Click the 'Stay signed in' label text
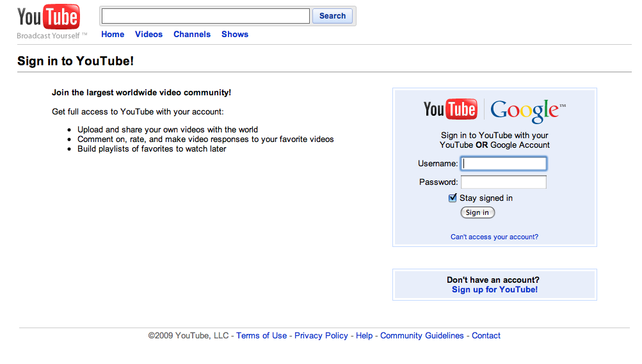 486,198
